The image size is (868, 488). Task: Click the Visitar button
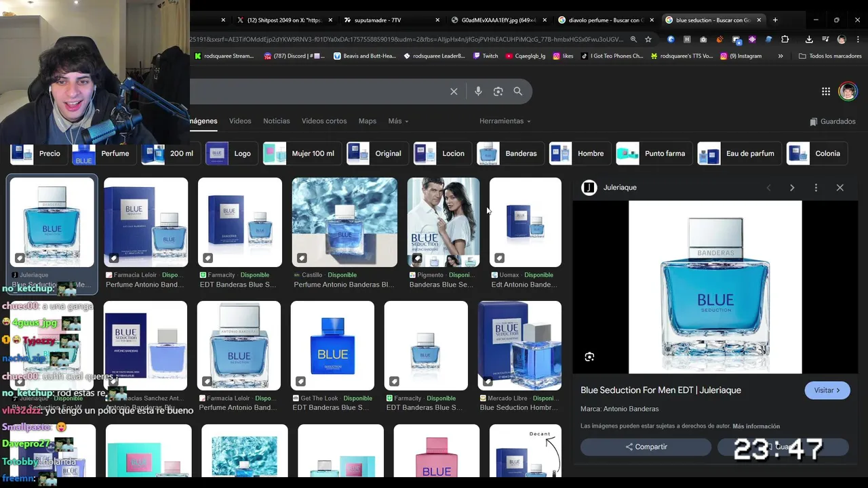click(x=827, y=390)
